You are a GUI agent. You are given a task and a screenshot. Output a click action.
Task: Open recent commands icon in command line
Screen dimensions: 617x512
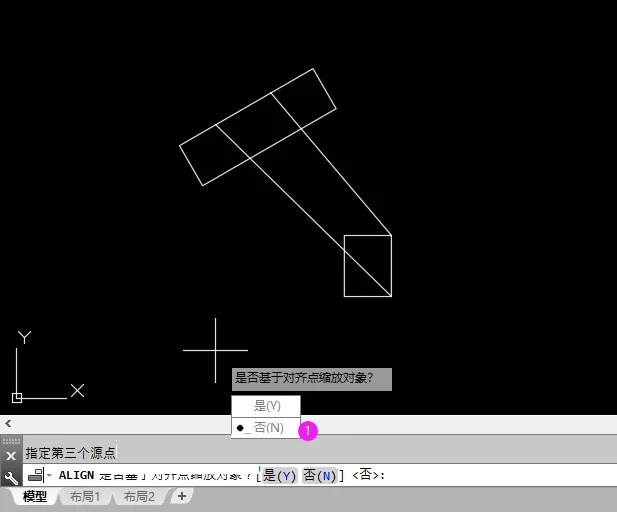coord(36,475)
